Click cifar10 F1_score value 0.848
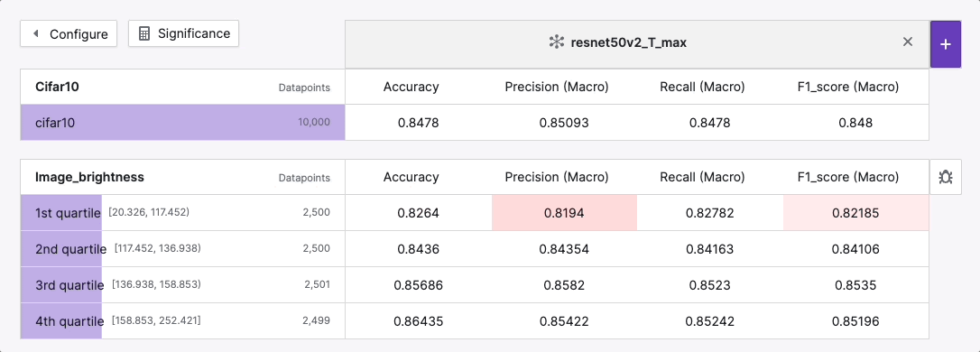980x352 pixels. pyautogui.click(x=855, y=123)
